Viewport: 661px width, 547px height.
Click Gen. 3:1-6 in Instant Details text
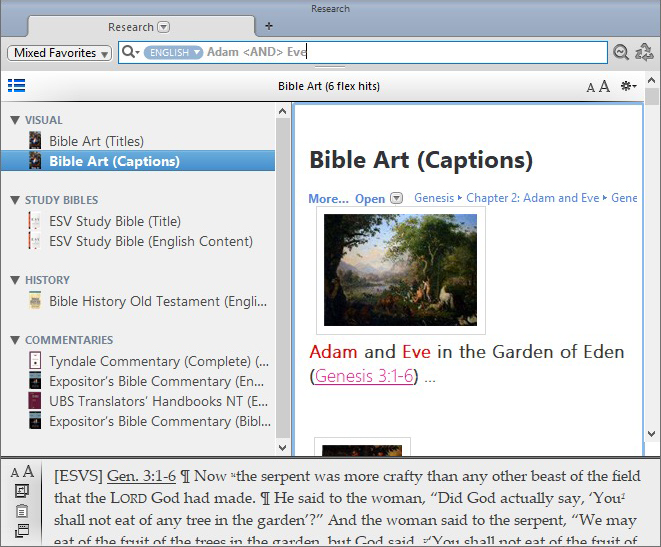coord(141,476)
